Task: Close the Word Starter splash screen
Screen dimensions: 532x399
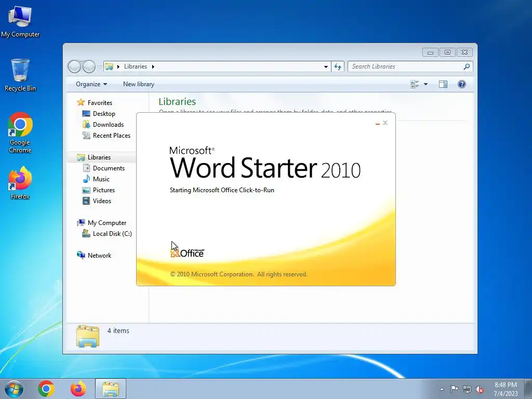Action: 385,123
